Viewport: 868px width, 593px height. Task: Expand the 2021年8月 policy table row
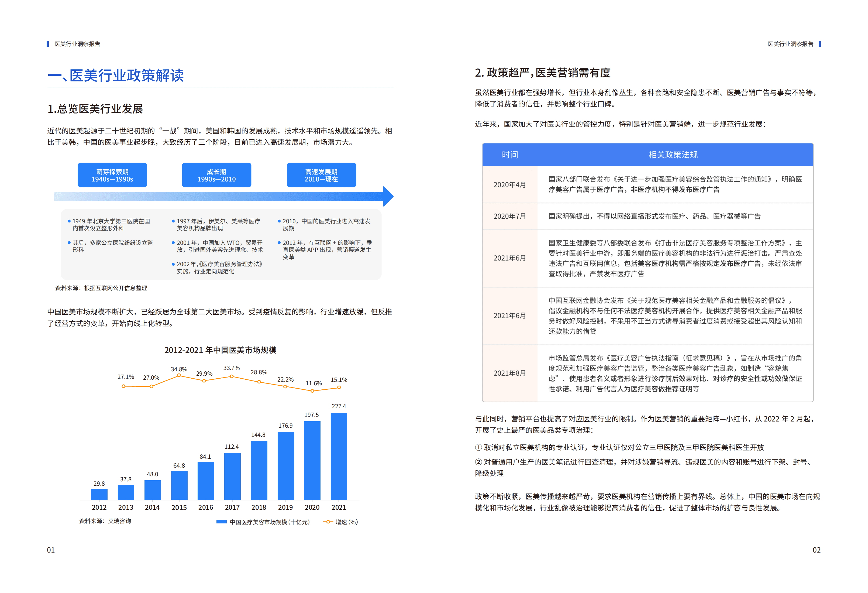coord(510,373)
